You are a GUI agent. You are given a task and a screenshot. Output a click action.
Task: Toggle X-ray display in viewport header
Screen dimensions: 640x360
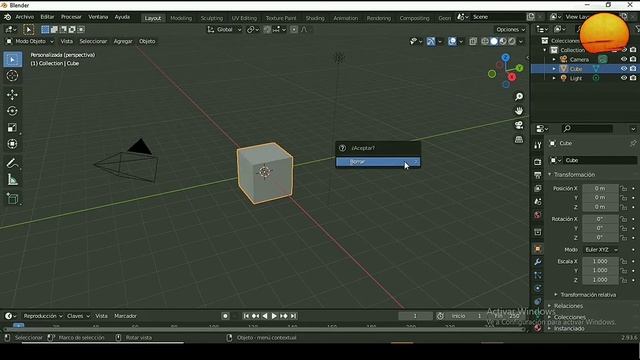[473, 41]
